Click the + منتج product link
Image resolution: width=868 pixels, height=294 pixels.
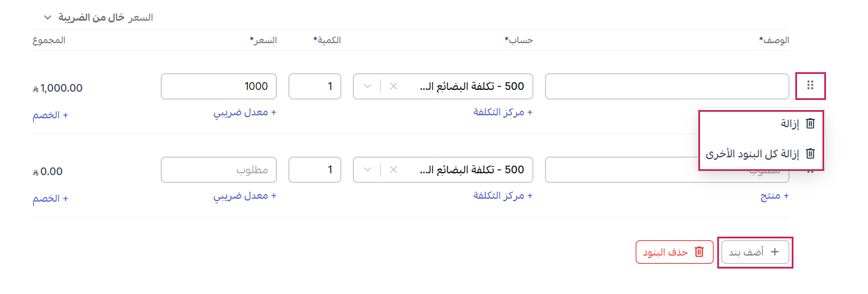click(x=775, y=196)
